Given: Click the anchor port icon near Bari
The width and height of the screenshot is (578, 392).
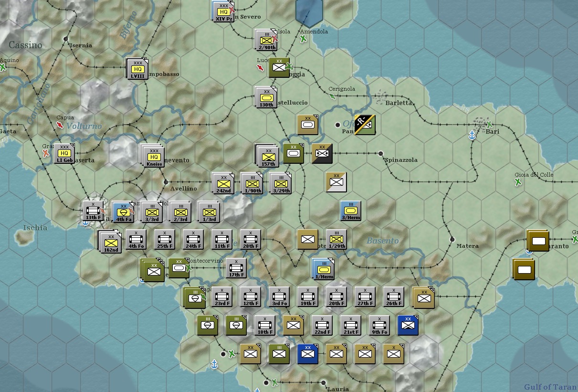Looking at the screenshot, I should (x=472, y=136).
